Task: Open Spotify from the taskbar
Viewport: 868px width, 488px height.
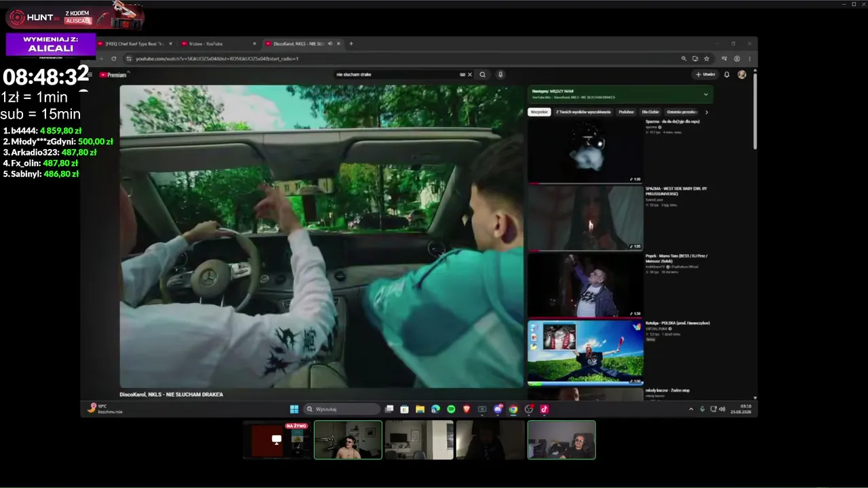Action: point(451,409)
